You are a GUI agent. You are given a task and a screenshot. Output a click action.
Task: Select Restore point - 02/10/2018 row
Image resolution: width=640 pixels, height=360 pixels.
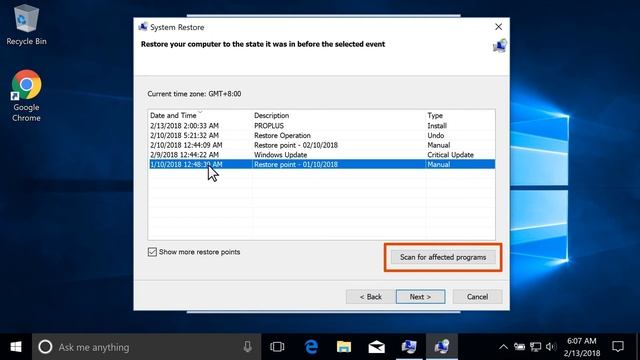click(322, 145)
